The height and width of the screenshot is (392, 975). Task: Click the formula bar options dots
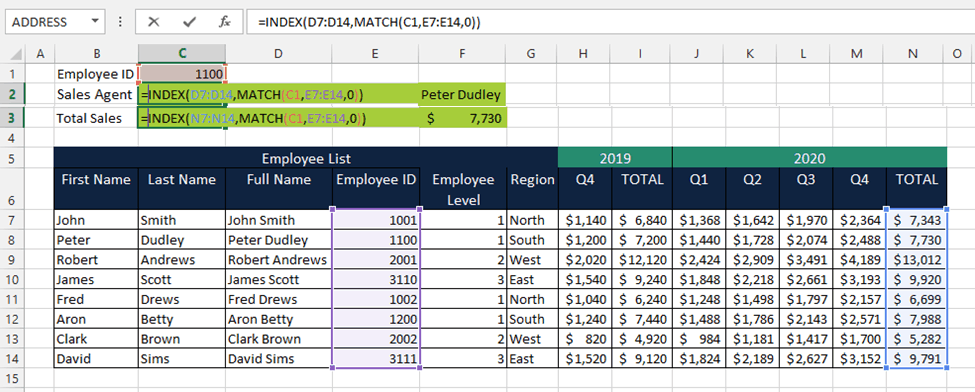119,22
